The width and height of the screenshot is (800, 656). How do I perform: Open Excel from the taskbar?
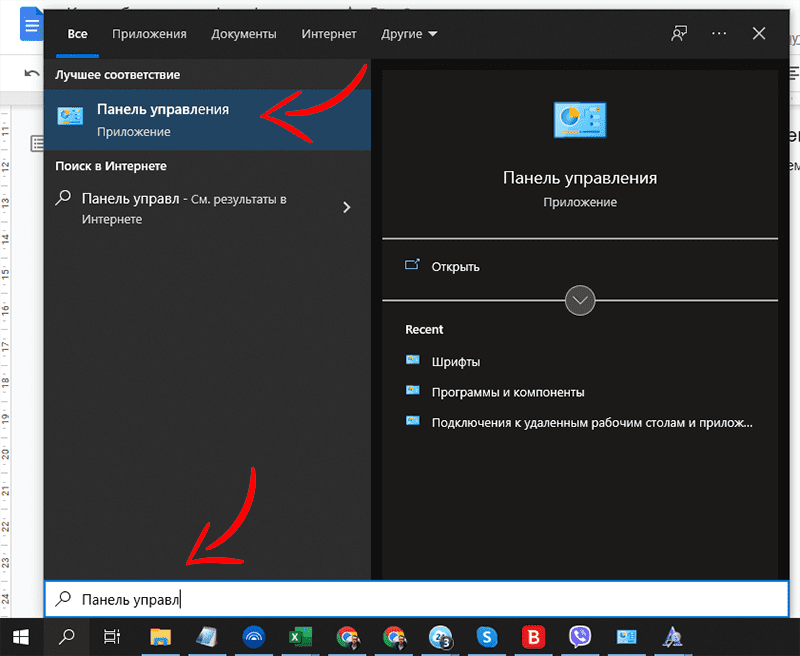coord(299,636)
